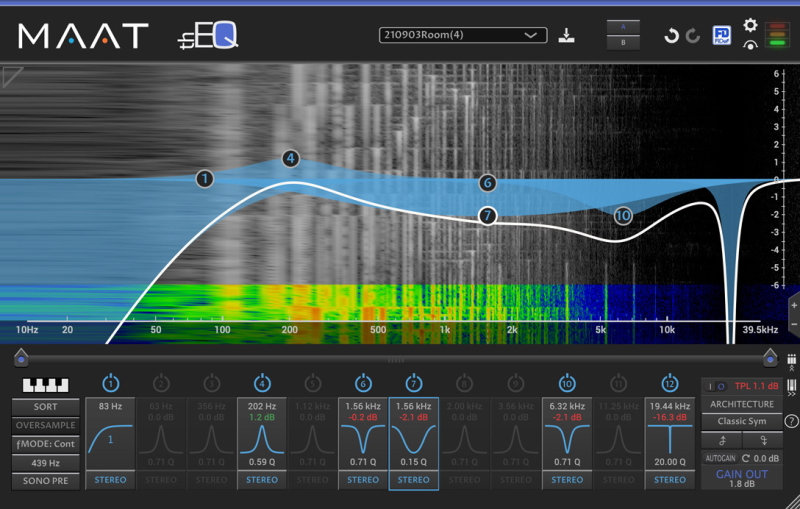Select EQ node 10 on the graph
The width and height of the screenshot is (800, 509).
(623, 215)
